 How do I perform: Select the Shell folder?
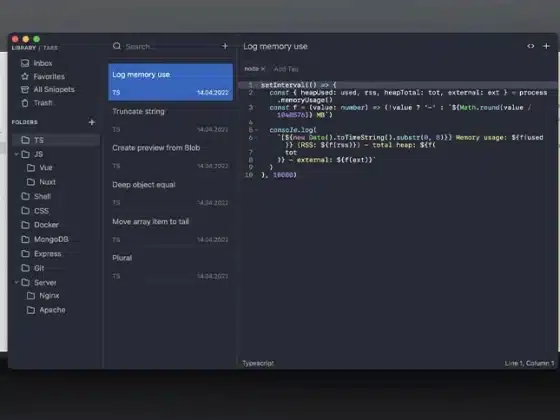pyautogui.click(x=36, y=196)
